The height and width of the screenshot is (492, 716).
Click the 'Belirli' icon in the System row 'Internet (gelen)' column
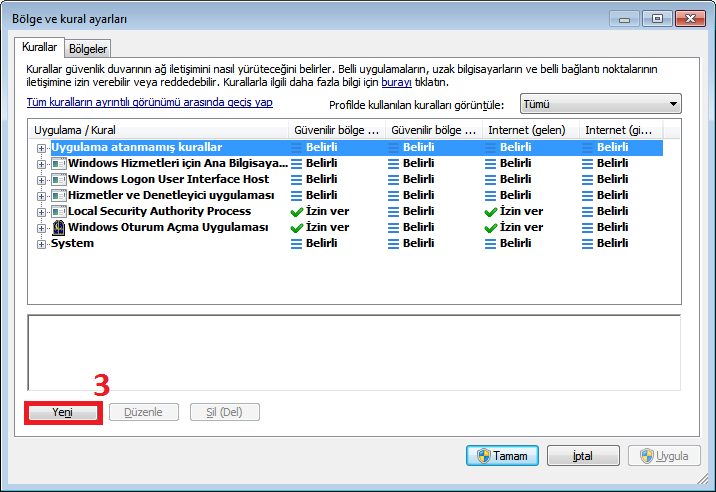coord(490,244)
